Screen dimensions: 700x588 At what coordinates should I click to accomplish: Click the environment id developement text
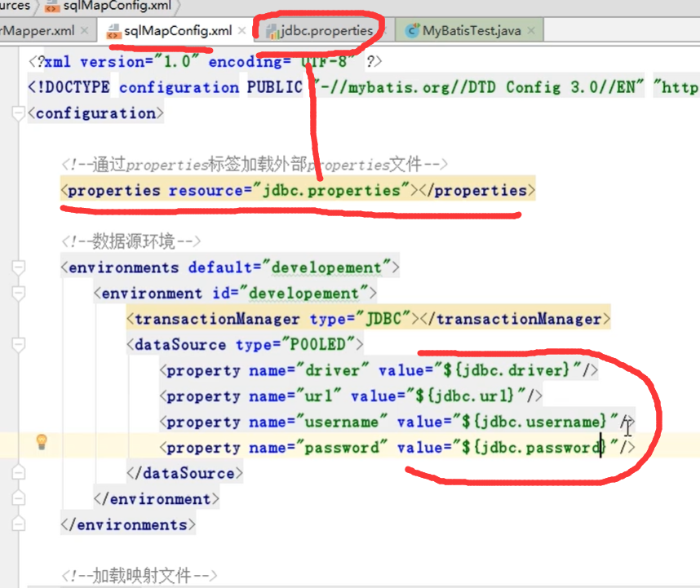click(x=235, y=293)
